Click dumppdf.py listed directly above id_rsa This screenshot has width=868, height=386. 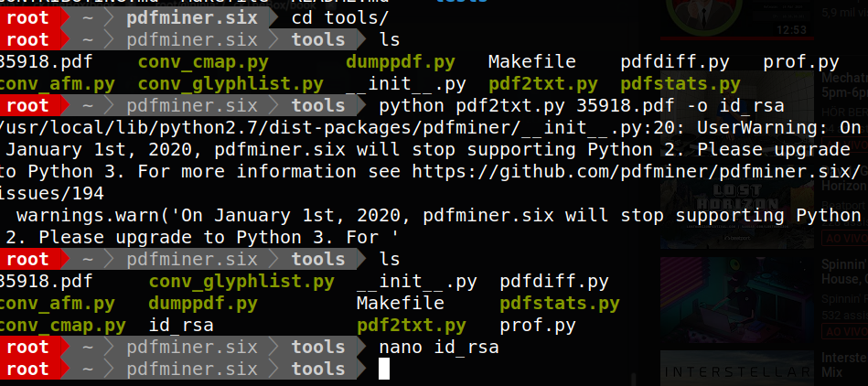click(203, 304)
